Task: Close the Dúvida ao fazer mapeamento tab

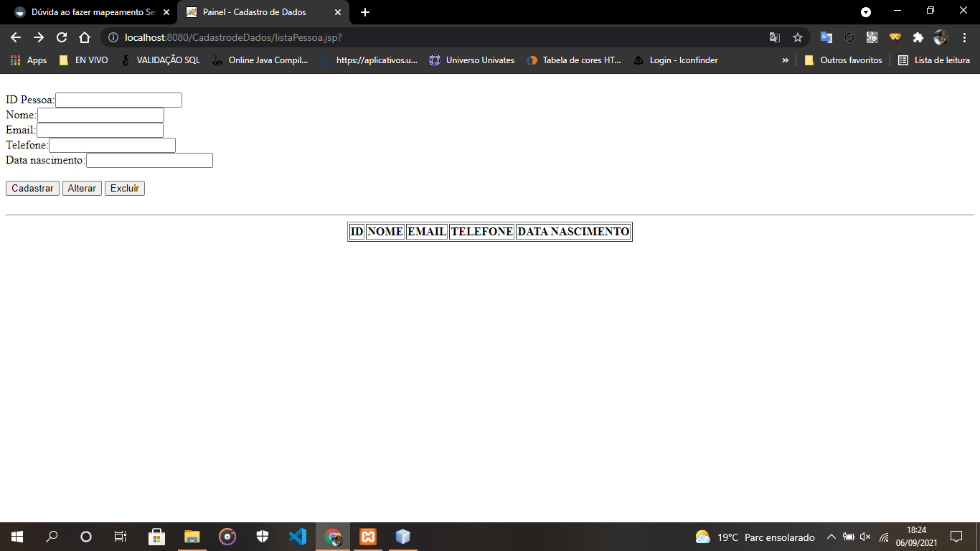Action: pos(166,12)
